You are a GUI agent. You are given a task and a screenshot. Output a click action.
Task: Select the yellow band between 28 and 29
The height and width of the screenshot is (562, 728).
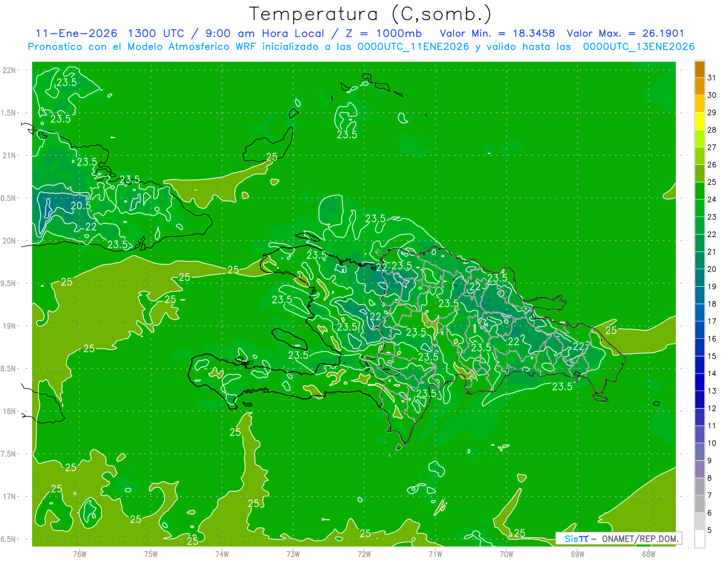pos(699,121)
